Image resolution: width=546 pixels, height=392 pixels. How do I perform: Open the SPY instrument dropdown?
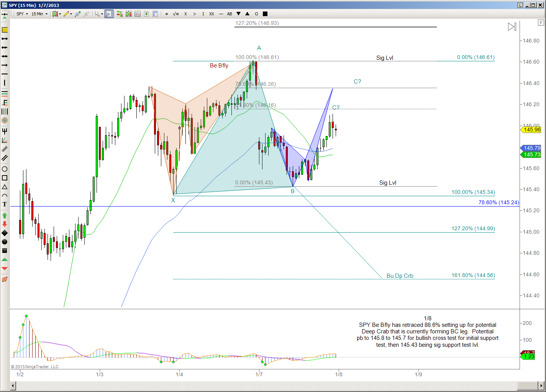(22, 14)
